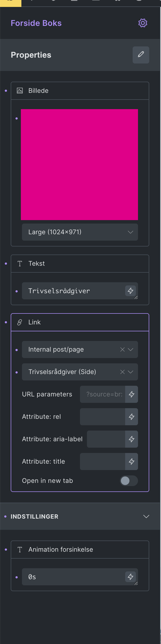Click the bolt icon beside URL parameters
Screen dimensions: 161x644
[x=132, y=394]
